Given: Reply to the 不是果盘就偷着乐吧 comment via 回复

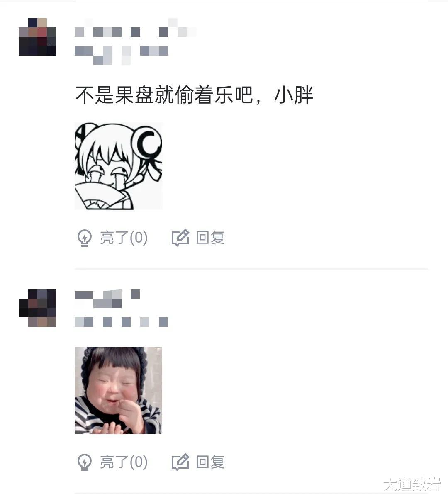Looking at the screenshot, I should 198,238.
